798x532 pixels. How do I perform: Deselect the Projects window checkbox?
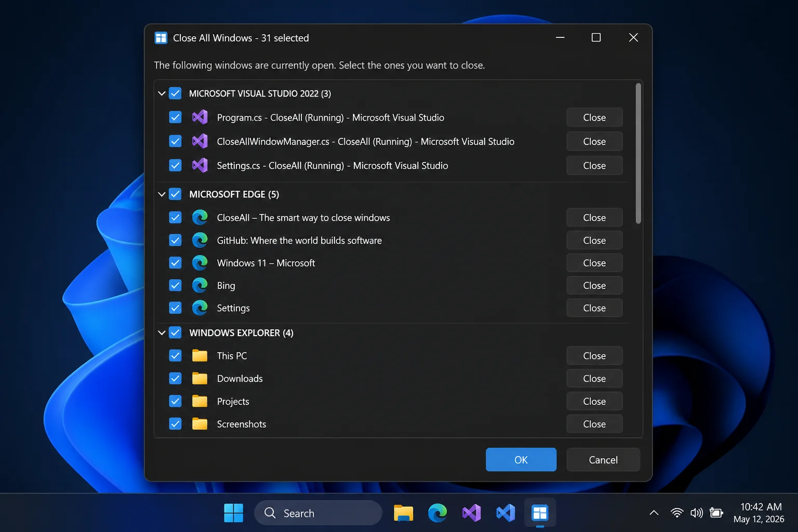coord(176,401)
